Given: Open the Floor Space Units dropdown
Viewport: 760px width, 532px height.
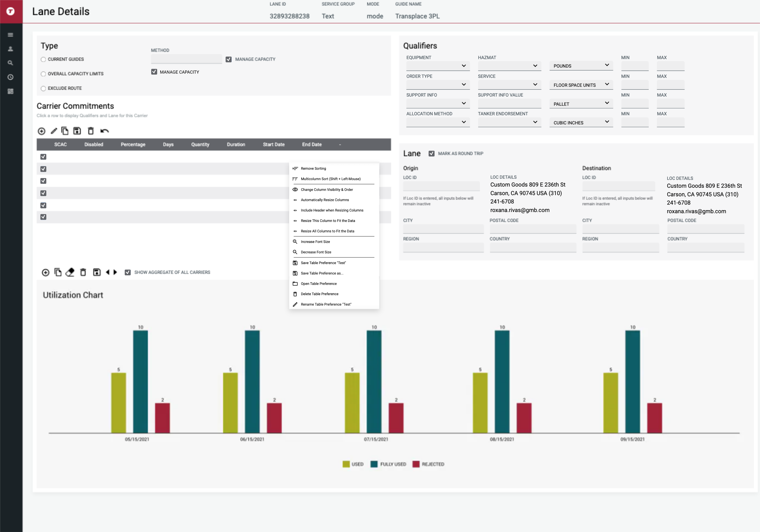Looking at the screenshot, I should pyautogui.click(x=581, y=85).
